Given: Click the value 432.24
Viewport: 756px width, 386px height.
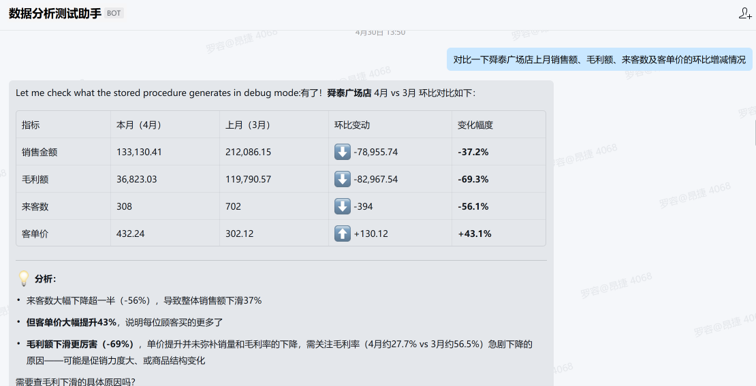Looking at the screenshot, I should tap(130, 234).
